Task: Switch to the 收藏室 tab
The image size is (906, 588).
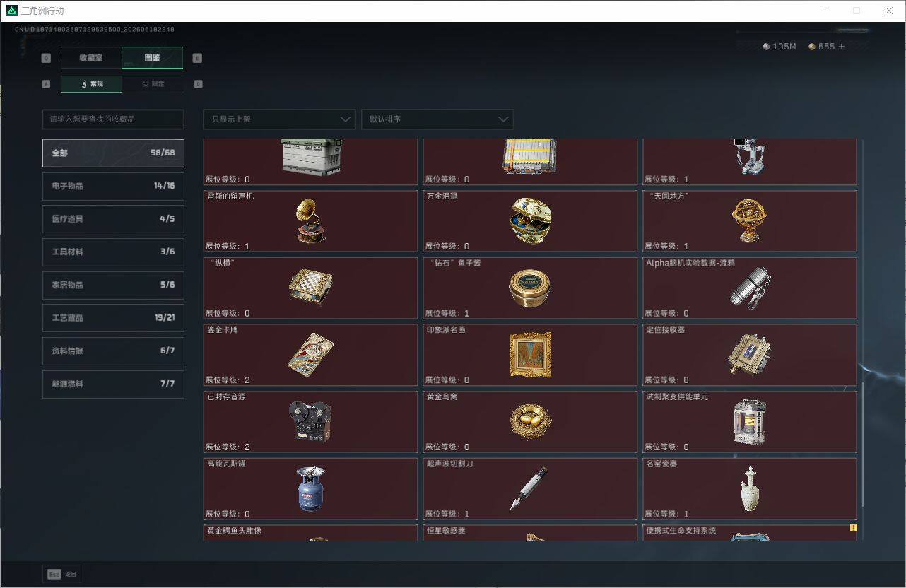Action: [x=91, y=58]
